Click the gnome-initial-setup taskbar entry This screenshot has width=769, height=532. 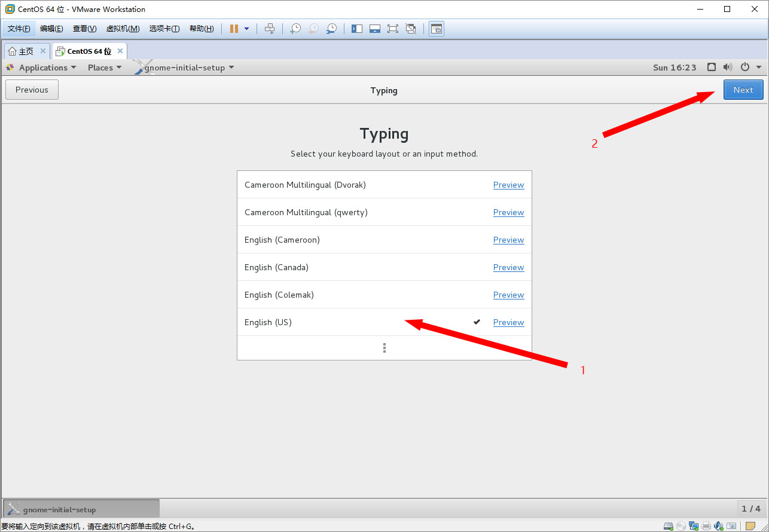coord(81,509)
